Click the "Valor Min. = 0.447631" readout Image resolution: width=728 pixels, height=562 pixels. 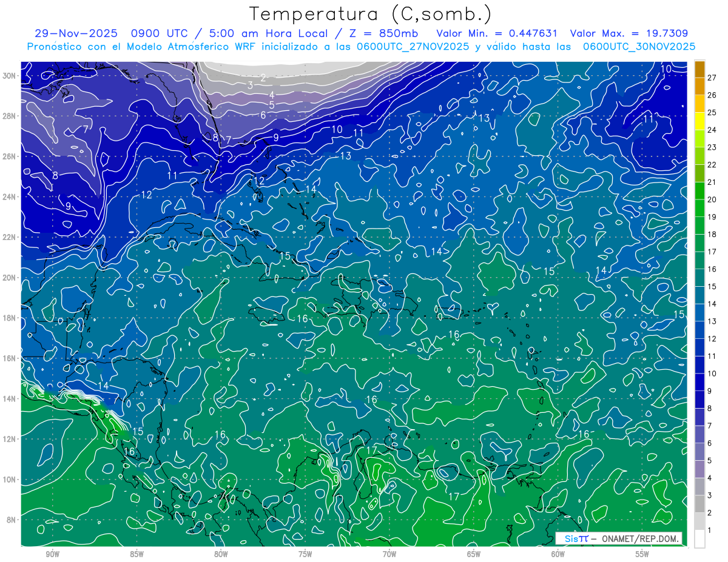[496, 33]
